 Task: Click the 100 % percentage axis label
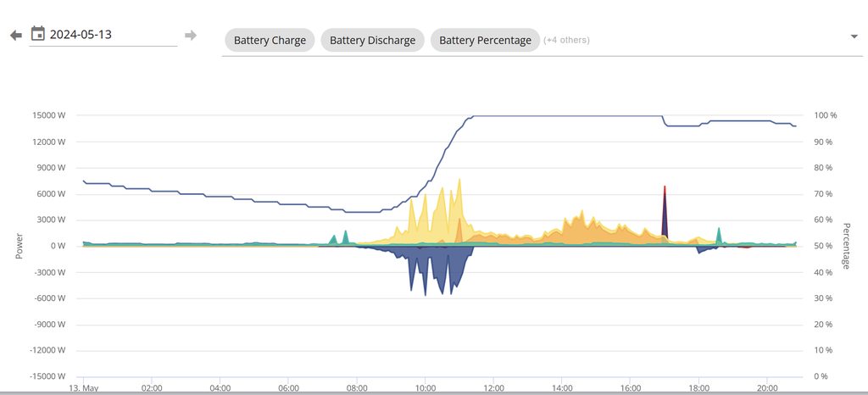click(825, 115)
